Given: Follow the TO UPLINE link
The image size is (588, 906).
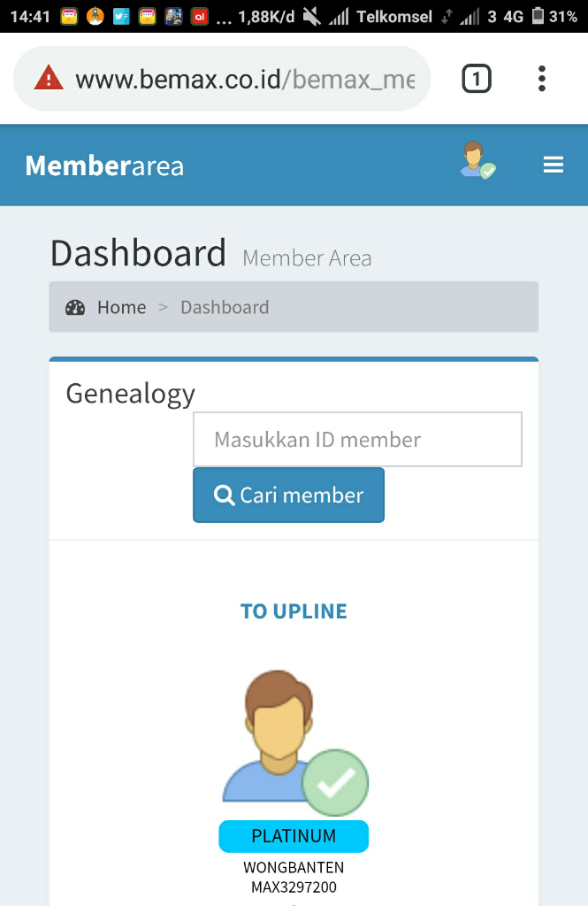Looking at the screenshot, I should click(294, 611).
